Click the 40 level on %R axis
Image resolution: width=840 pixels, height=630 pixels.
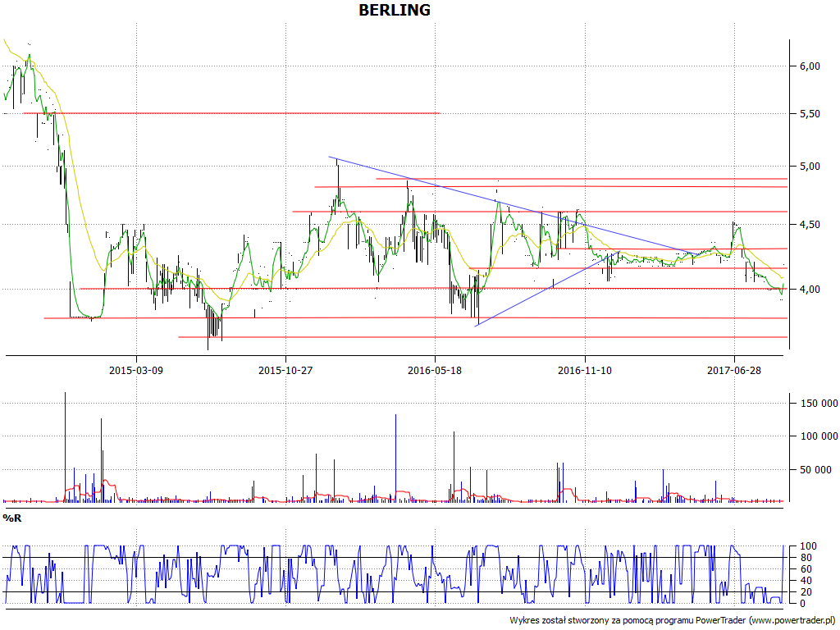806,581
